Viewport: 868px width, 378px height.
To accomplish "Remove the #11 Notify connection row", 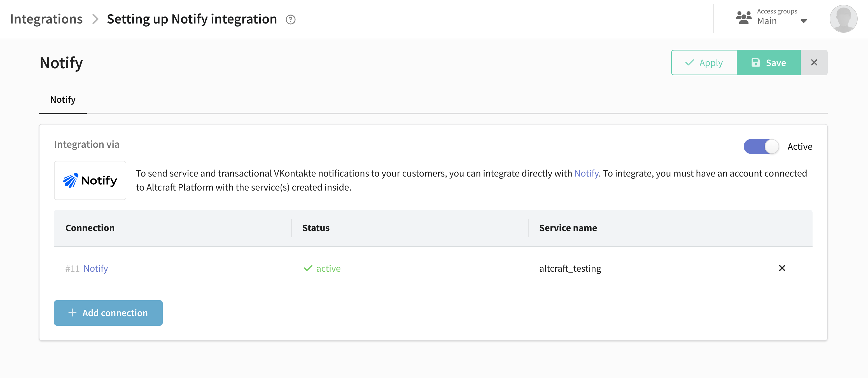I will point(782,268).
